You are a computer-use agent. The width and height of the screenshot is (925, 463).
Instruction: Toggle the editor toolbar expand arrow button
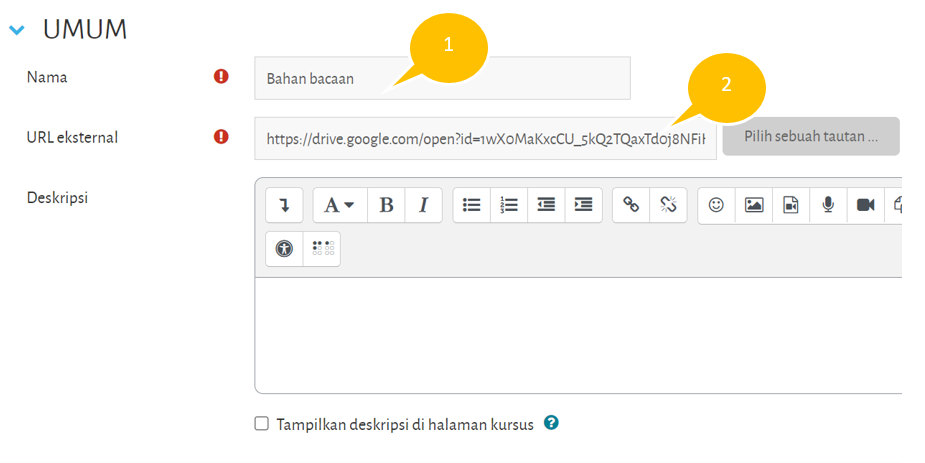tap(284, 205)
